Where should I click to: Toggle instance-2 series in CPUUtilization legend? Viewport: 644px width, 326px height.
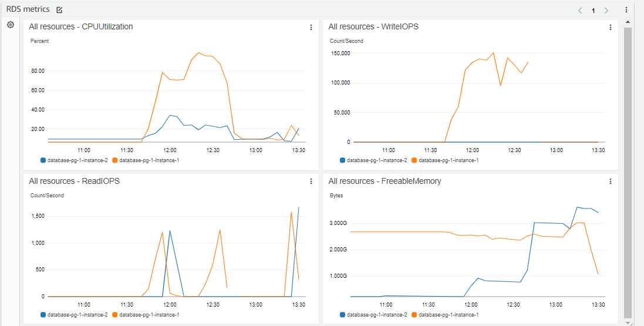click(74, 160)
